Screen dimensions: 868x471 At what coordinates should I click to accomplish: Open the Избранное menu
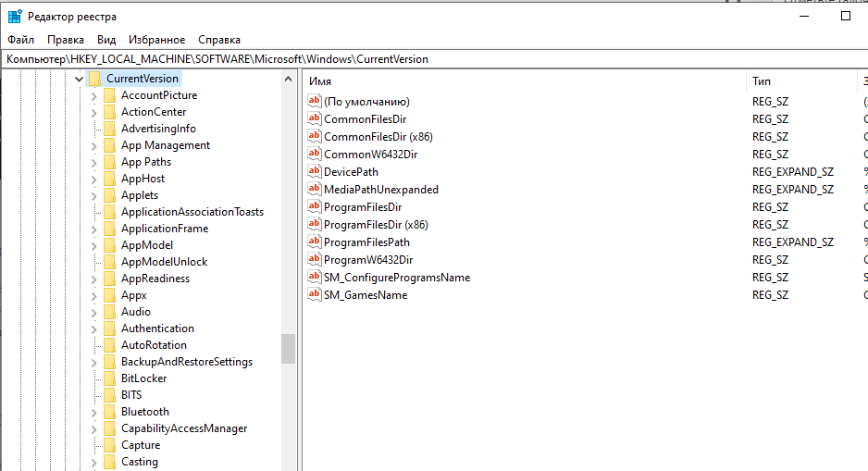(x=156, y=40)
